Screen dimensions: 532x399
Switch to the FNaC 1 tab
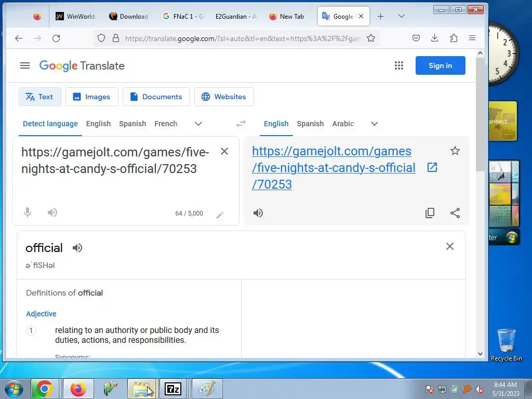[x=183, y=16]
